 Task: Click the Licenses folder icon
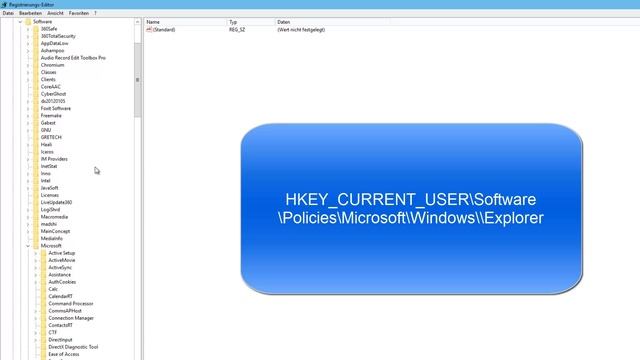36,195
